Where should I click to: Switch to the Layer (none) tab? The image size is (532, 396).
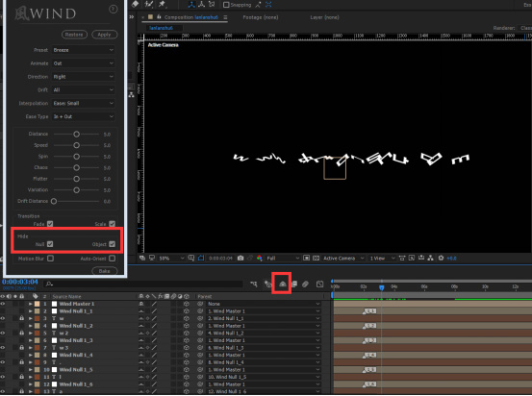coord(324,17)
